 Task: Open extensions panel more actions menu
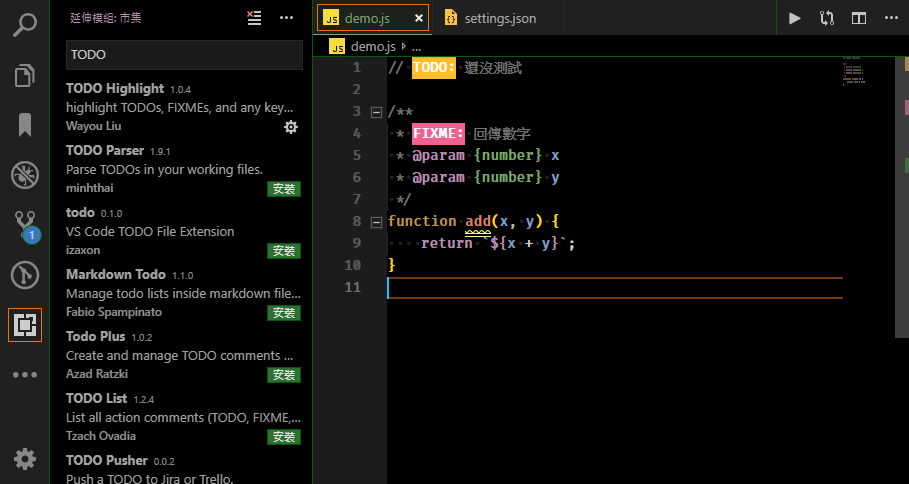[286, 18]
